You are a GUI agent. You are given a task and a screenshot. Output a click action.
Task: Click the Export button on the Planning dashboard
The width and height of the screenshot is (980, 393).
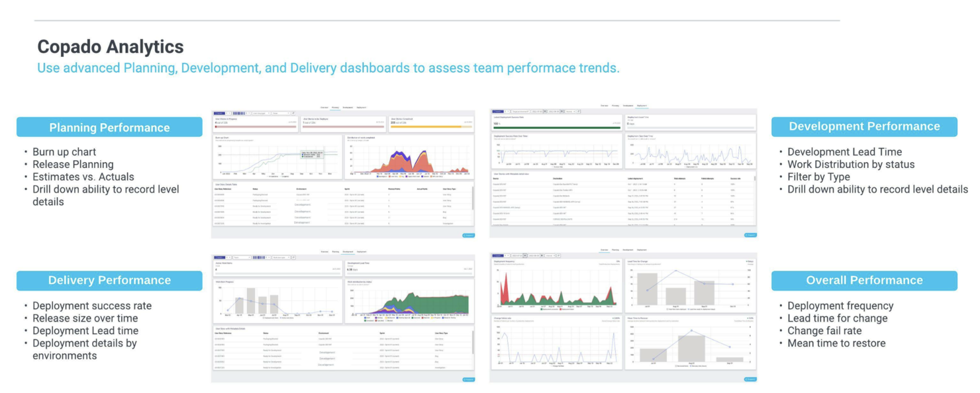[x=470, y=236]
